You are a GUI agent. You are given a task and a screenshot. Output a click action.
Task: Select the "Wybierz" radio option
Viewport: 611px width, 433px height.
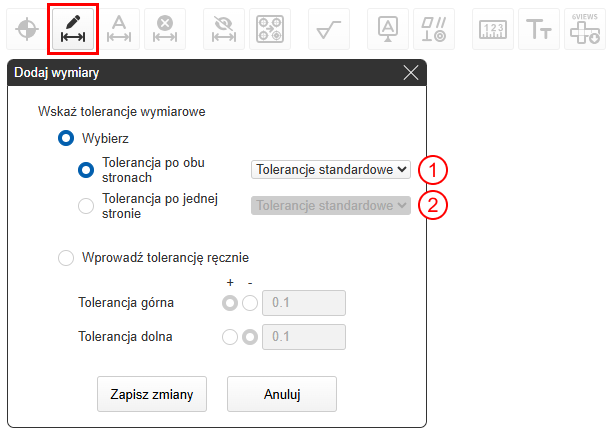coord(67,138)
